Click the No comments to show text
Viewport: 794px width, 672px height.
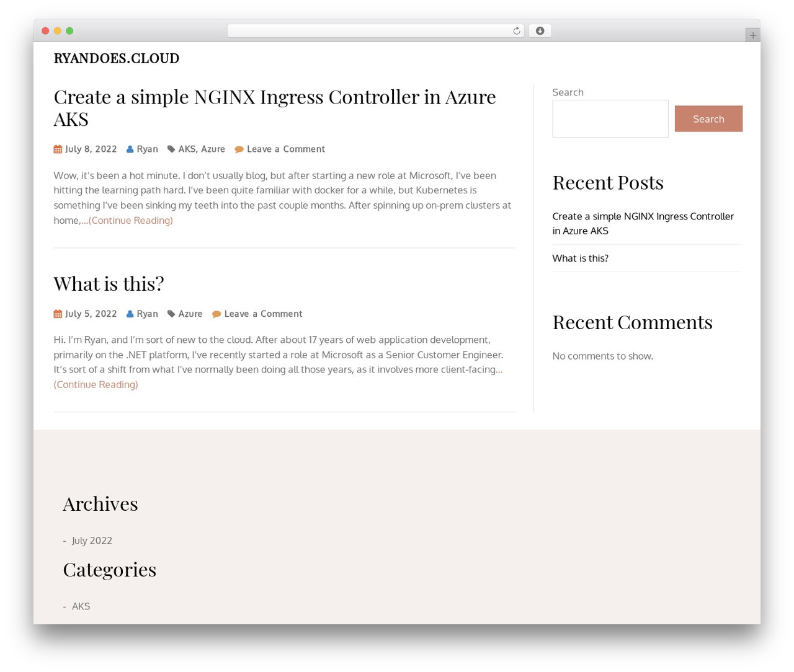point(603,356)
